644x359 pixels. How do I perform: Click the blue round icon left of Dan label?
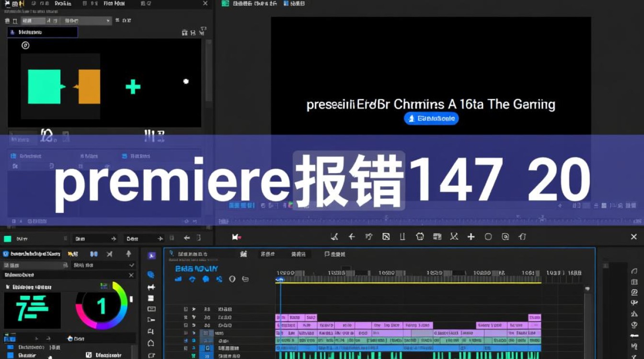[x=70, y=338]
